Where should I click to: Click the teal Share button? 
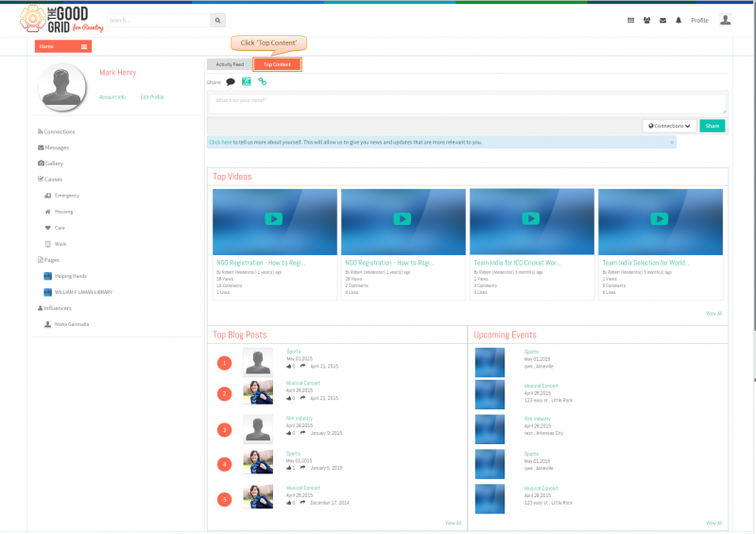pos(713,126)
